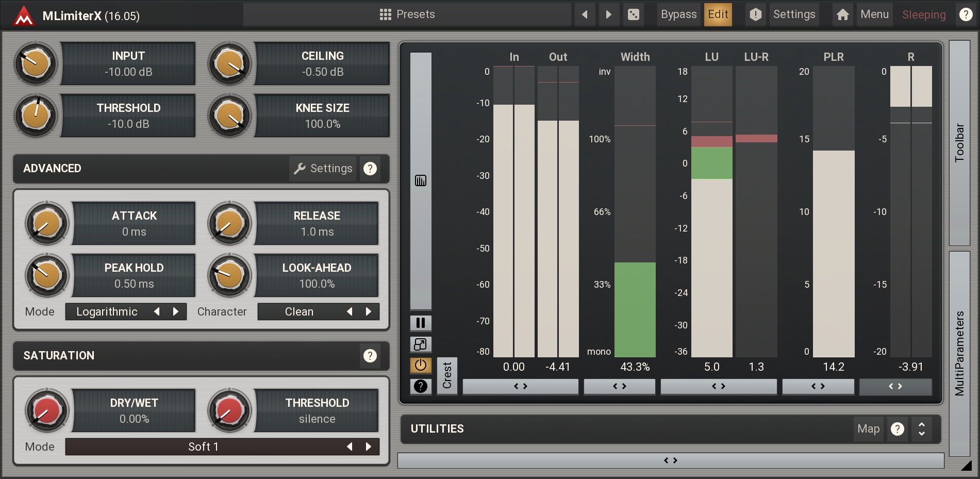The image size is (980, 479).
Task: Open the Presets grid browser
Action: (407, 14)
